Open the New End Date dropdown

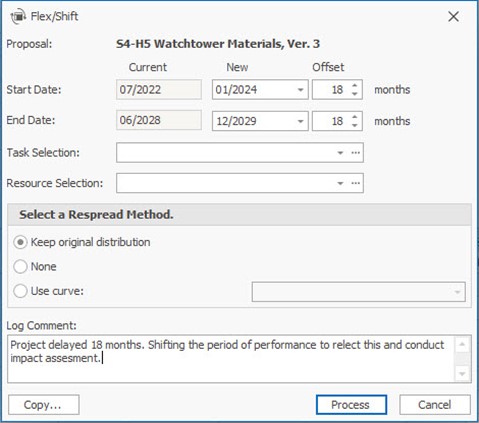[x=300, y=121]
